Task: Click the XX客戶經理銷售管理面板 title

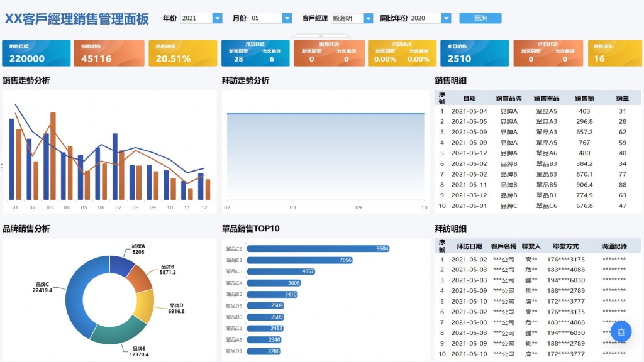Action: pyautogui.click(x=77, y=19)
